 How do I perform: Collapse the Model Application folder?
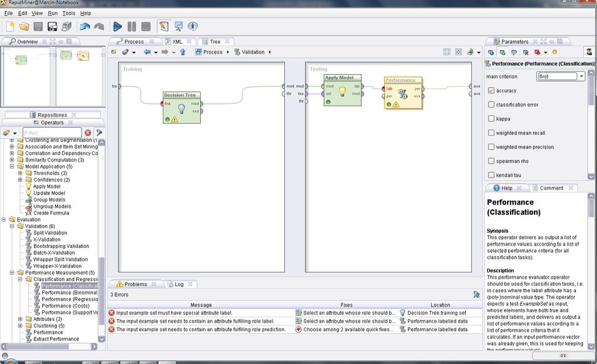[x=12, y=166]
